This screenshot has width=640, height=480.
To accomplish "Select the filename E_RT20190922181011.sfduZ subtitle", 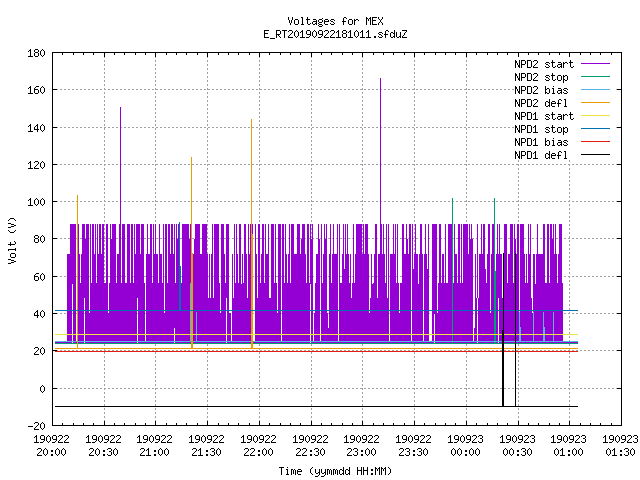I will click(x=335, y=34).
